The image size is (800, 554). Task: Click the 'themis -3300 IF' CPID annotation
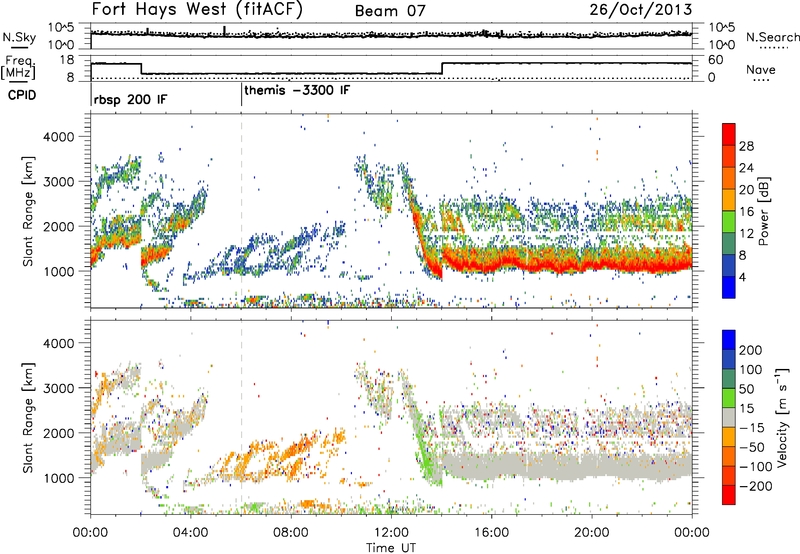tap(297, 90)
